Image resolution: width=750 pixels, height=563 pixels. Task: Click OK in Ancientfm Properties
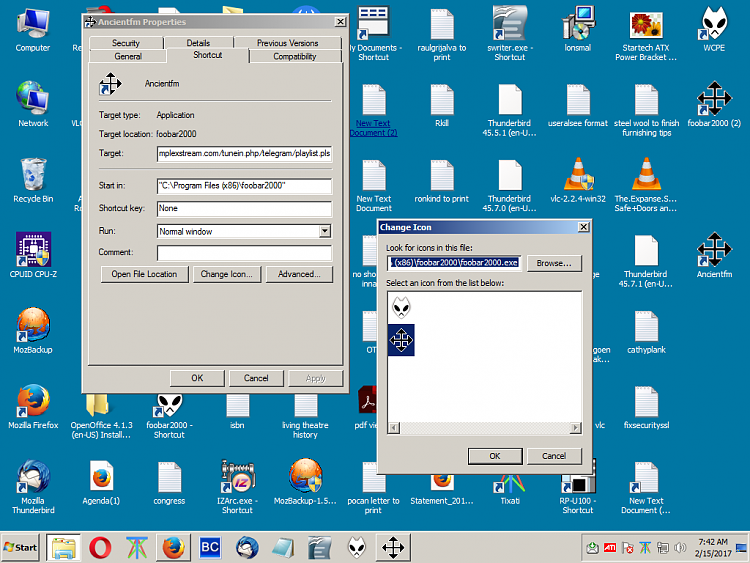(197, 378)
